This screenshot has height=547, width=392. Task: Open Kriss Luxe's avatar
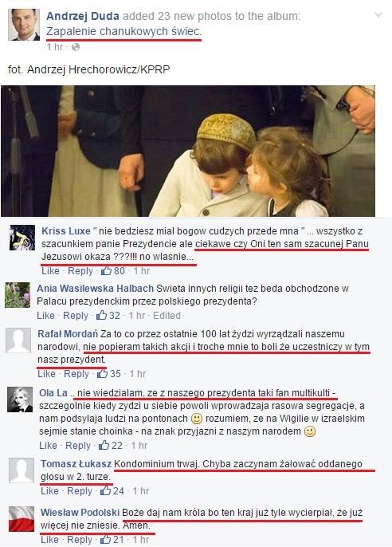click(22, 238)
